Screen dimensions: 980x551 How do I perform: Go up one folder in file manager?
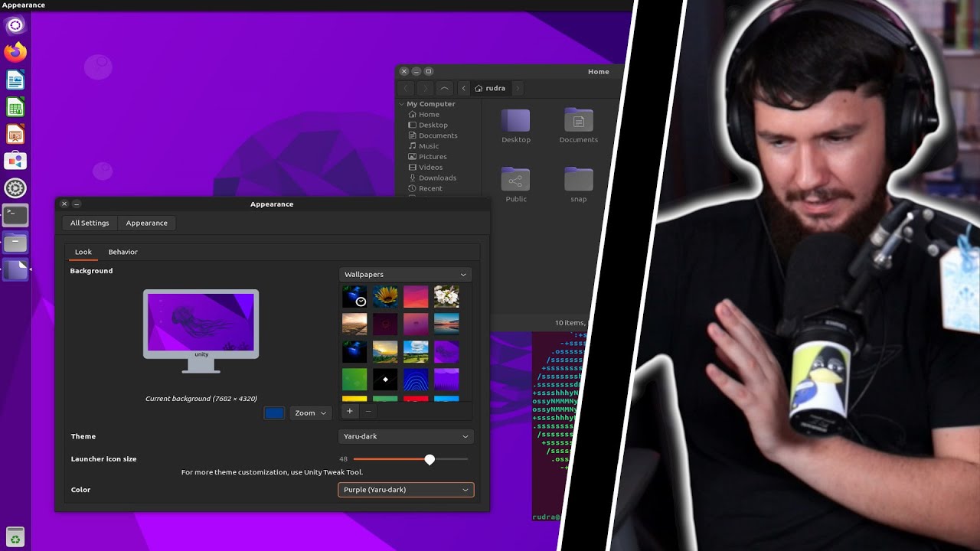[x=445, y=88]
